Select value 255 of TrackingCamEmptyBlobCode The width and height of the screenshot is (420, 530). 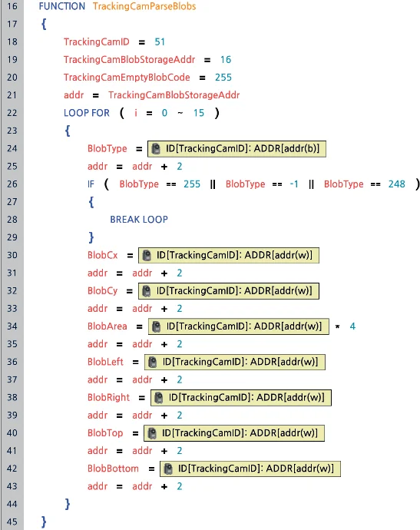(x=223, y=78)
